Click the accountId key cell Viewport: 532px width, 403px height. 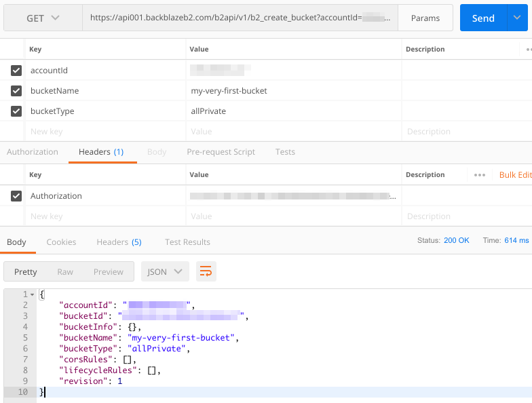tap(106, 71)
